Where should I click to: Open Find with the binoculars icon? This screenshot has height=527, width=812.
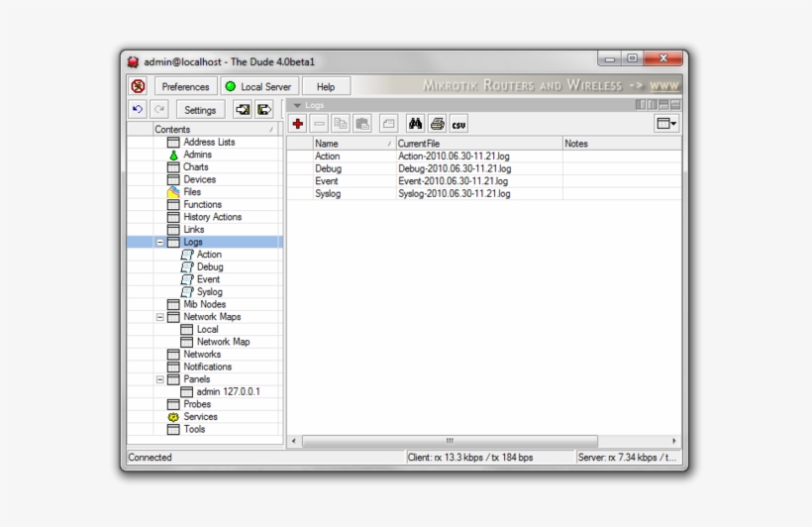[415, 124]
